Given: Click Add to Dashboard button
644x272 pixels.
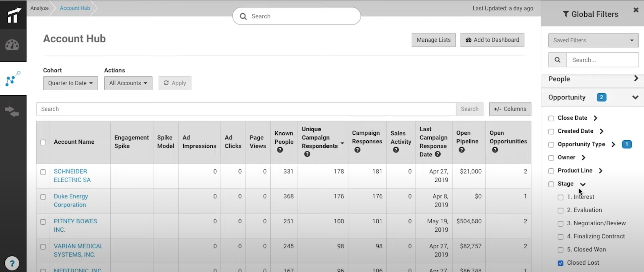Looking at the screenshot, I should click(492, 40).
